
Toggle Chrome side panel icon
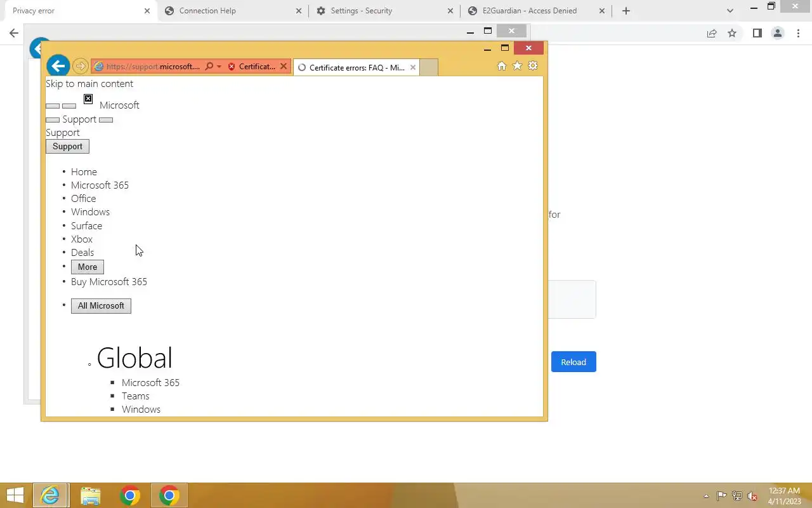click(757, 34)
